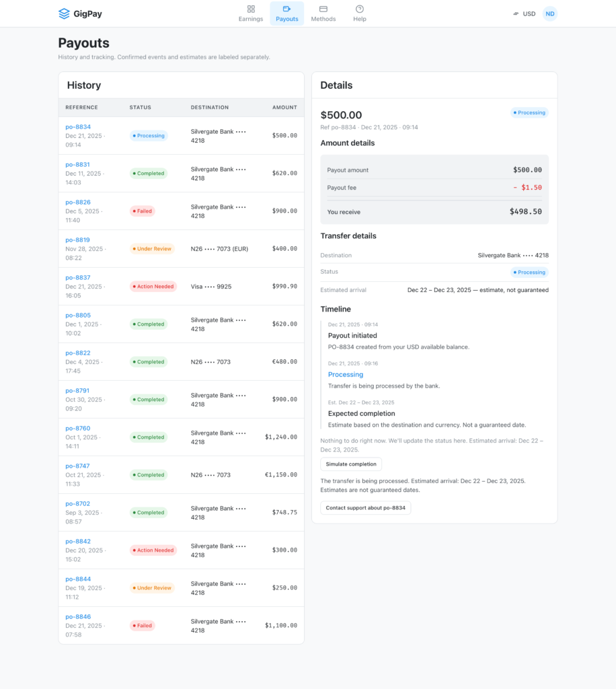
Task: Open payout po-8702 link
Action: pos(78,504)
